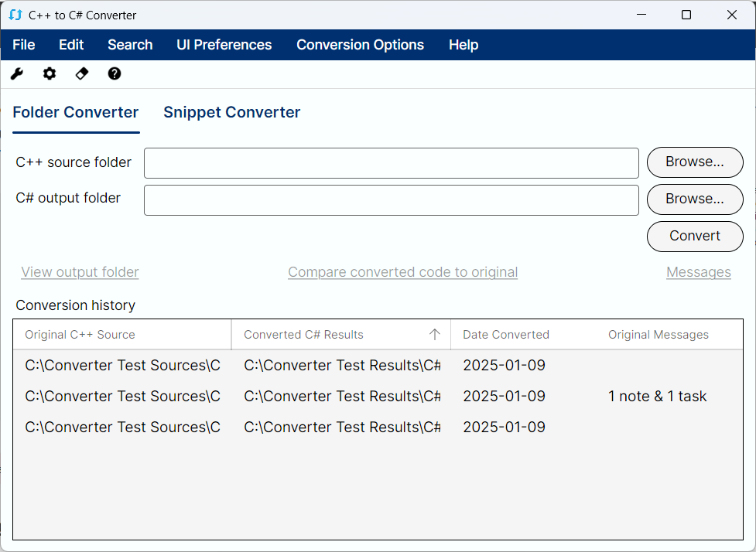Screen dimensions: 756x552
Task: Select the Folder Converter tab
Action: click(76, 113)
